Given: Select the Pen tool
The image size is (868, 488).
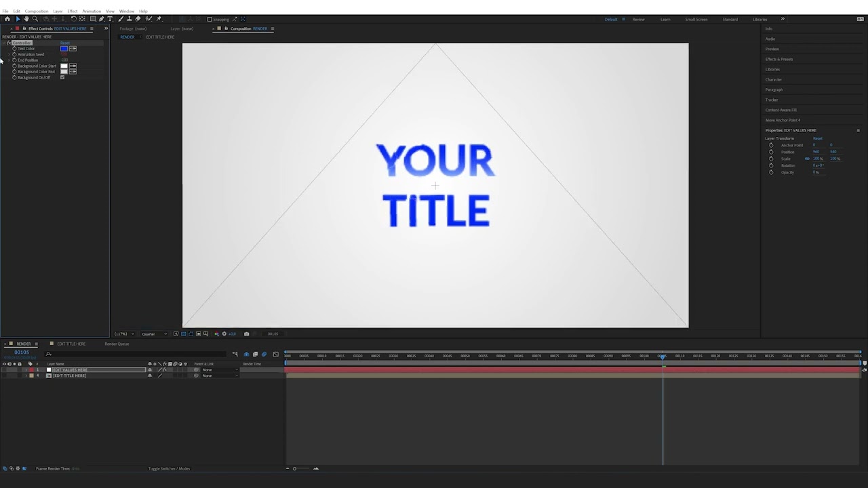Looking at the screenshot, I should (102, 19).
